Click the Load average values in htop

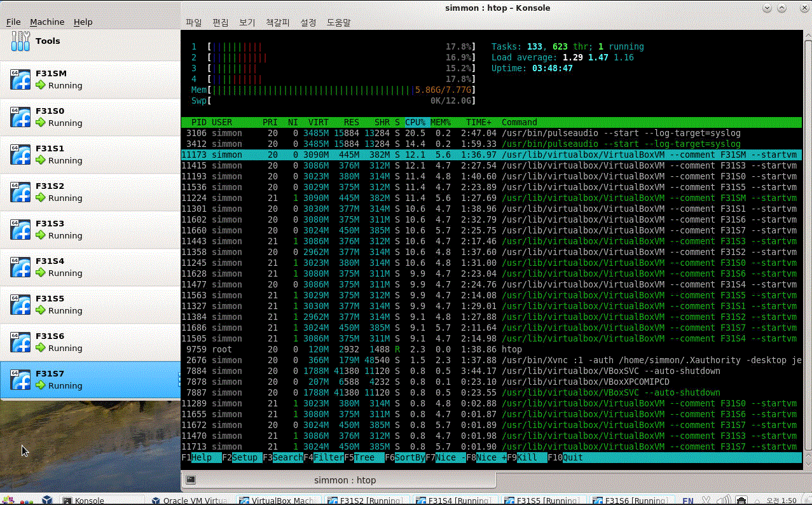click(x=598, y=57)
